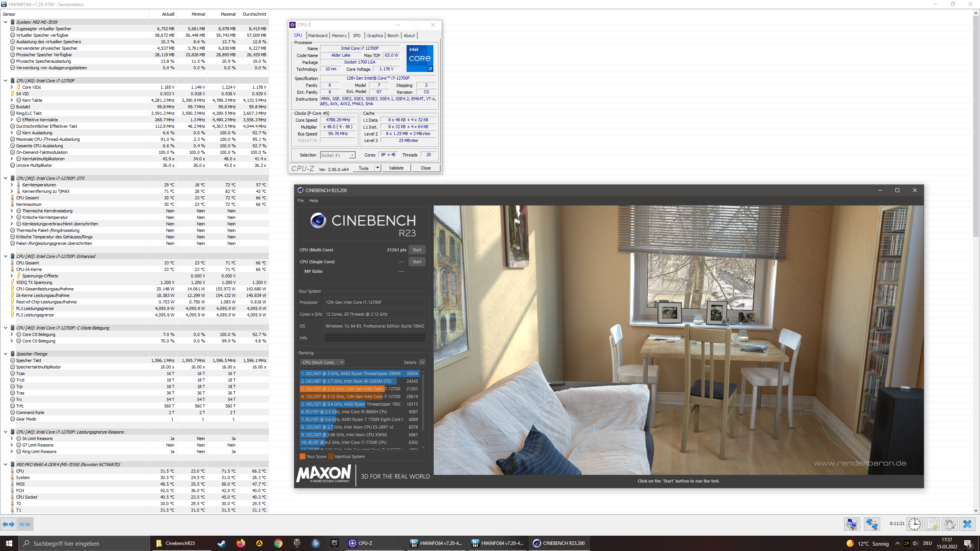Expand the Kerntemperaturen row
980x551 pixels.
pos(11,185)
